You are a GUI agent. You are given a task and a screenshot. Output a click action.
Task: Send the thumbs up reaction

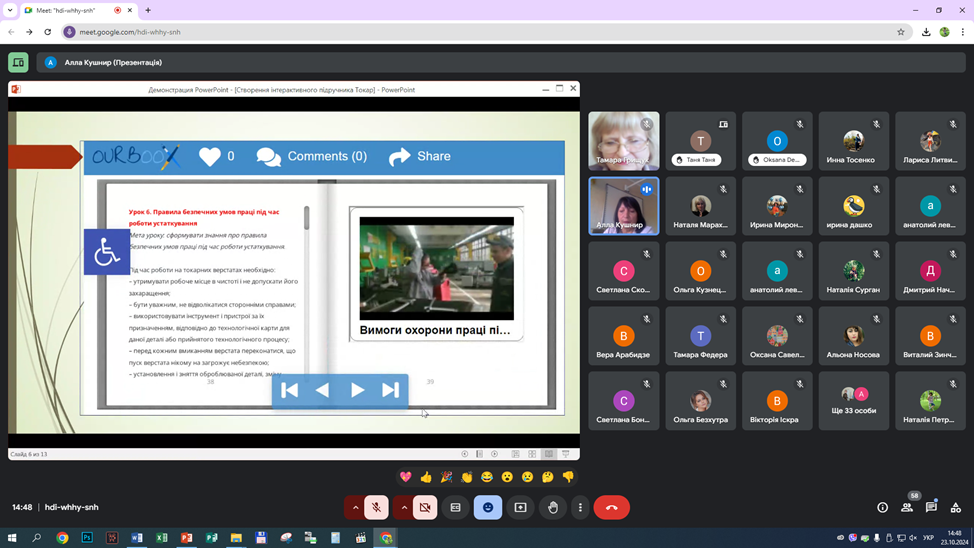[x=426, y=477]
